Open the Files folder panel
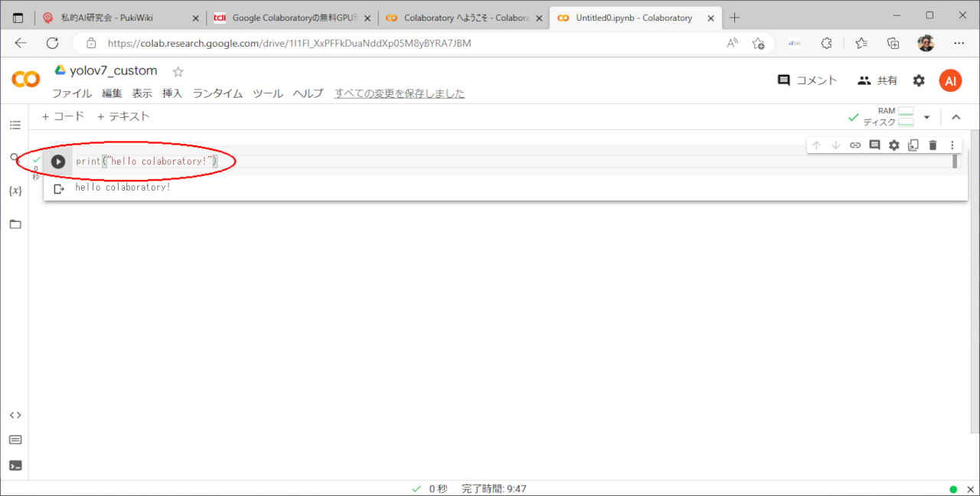 pyautogui.click(x=15, y=224)
